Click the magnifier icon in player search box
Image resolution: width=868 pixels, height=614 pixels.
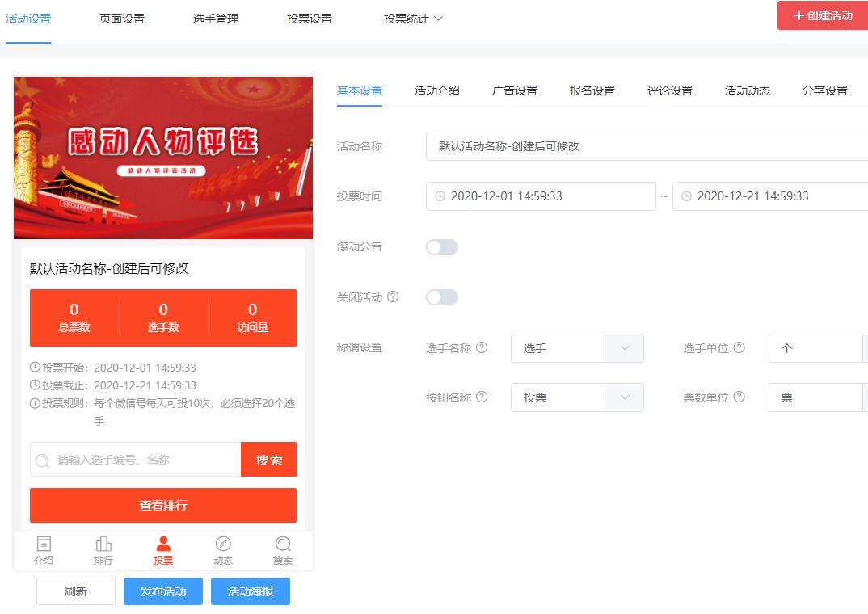tap(42, 459)
